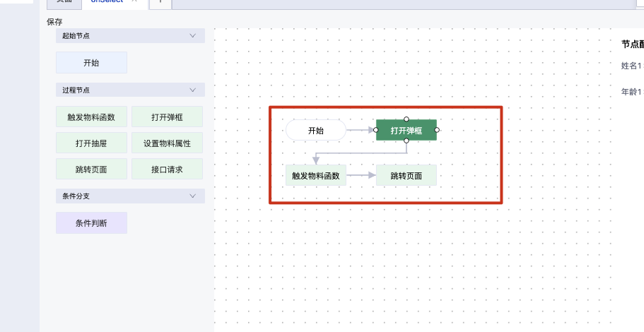Pick the 跳转页面 palette node

click(91, 169)
